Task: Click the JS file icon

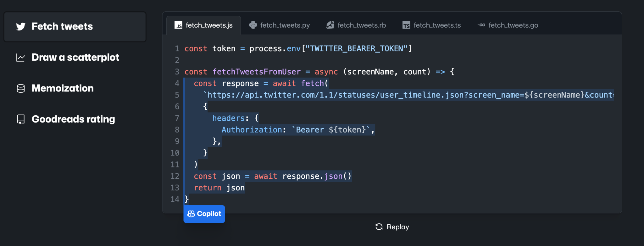Action: click(x=178, y=25)
